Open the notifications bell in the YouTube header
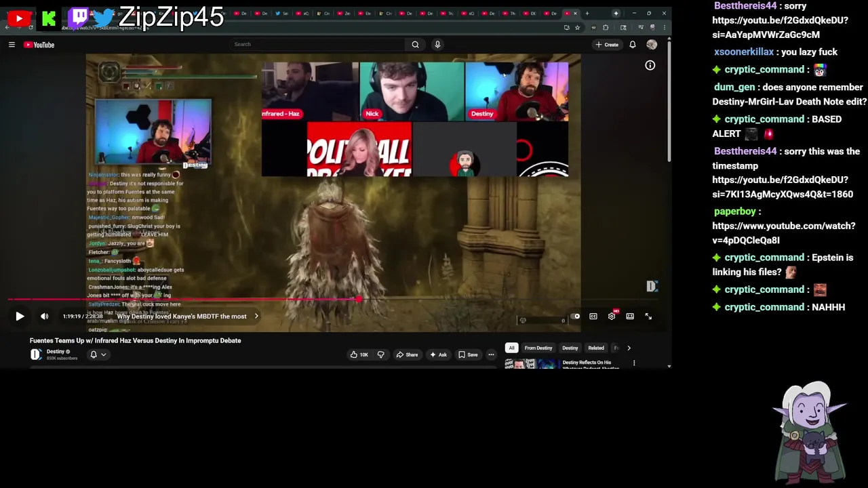868x488 pixels. click(632, 45)
